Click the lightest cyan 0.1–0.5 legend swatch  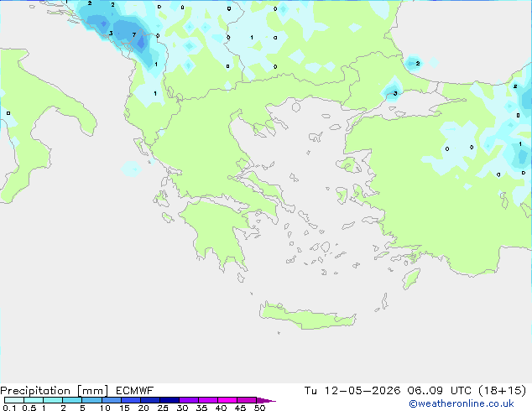[14, 400]
